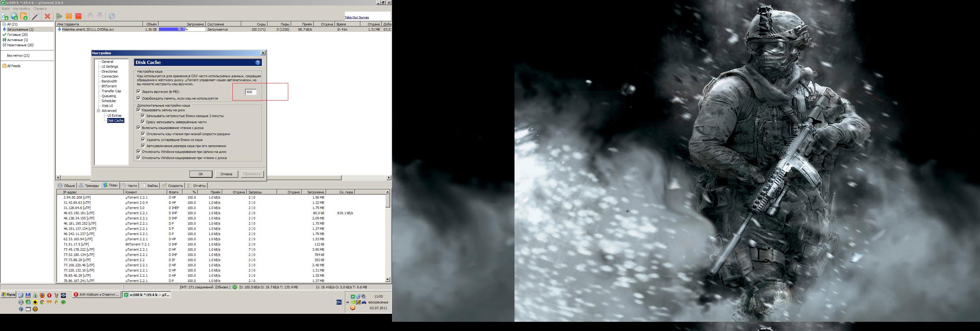Click the Create New Torrent wand icon

[36, 16]
